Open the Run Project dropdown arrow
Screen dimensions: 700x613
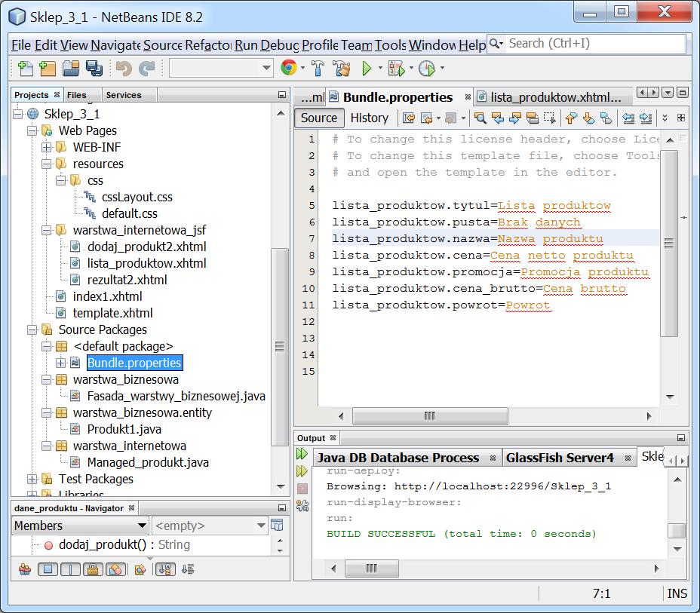click(380, 69)
